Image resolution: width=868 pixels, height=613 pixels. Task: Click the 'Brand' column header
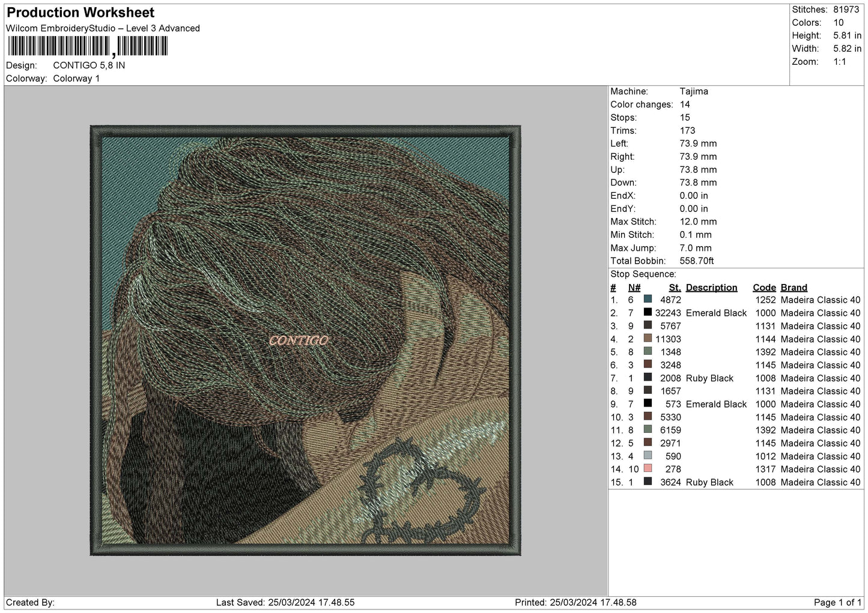pos(794,288)
